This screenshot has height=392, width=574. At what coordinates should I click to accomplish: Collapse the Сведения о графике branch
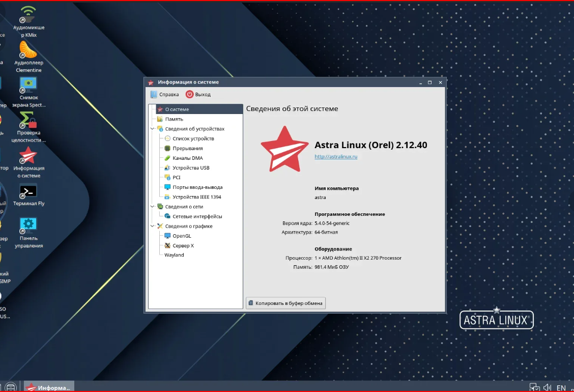click(x=152, y=226)
